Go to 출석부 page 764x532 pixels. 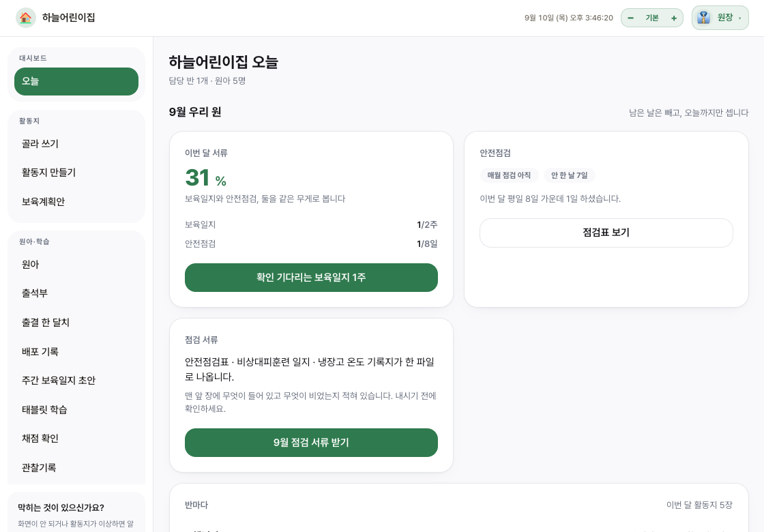[x=76, y=293]
